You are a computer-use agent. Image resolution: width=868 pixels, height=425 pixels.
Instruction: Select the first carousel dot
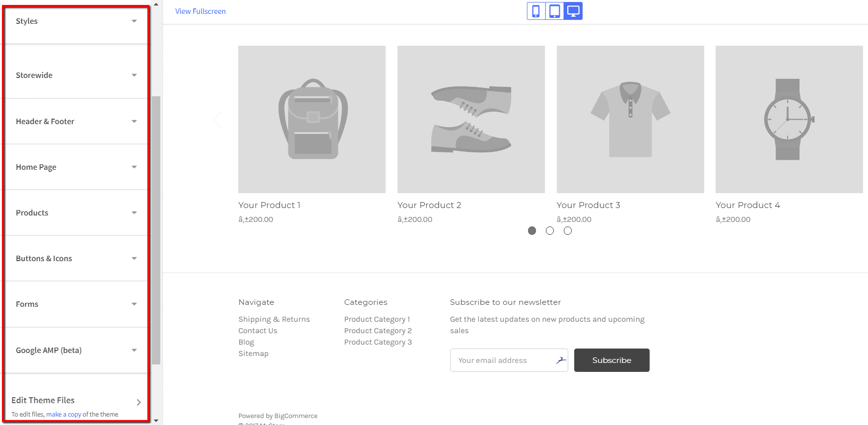point(532,231)
